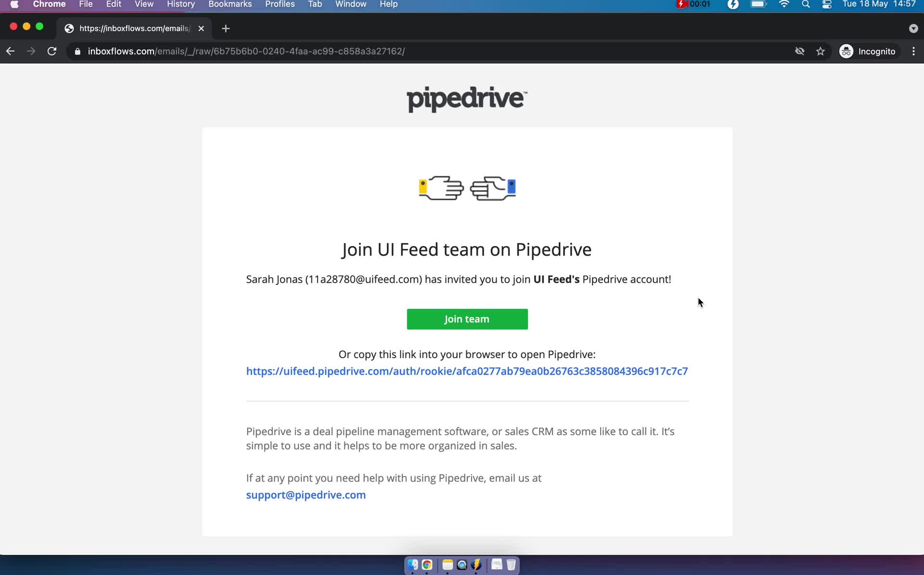This screenshot has height=575, width=924.
Task: Open the History menu
Action: [181, 4]
